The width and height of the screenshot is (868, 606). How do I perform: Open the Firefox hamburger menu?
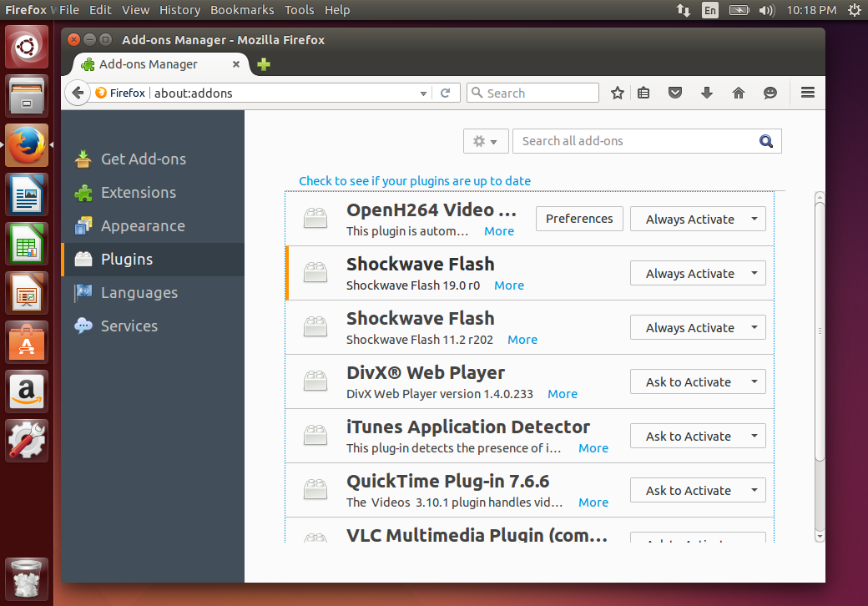(808, 93)
